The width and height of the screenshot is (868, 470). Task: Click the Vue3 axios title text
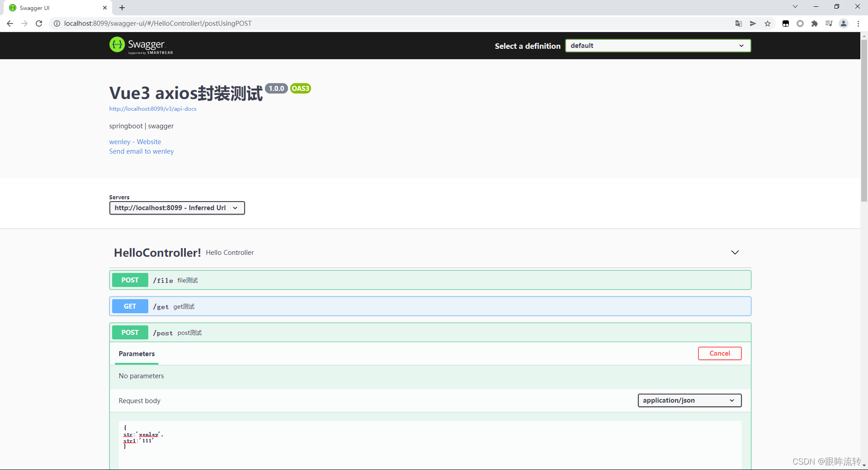coord(186,93)
